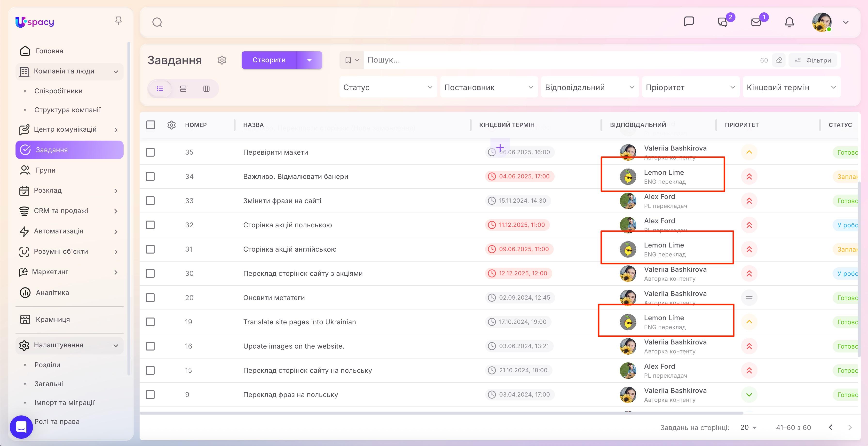Viewport: 868px width, 446px height.
Task: Clear search with the eraser icon
Action: [x=778, y=60]
